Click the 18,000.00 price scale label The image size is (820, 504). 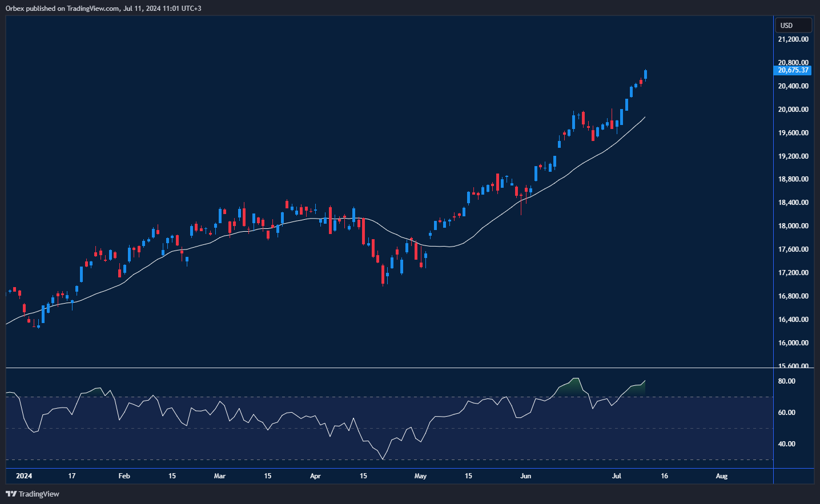click(793, 226)
